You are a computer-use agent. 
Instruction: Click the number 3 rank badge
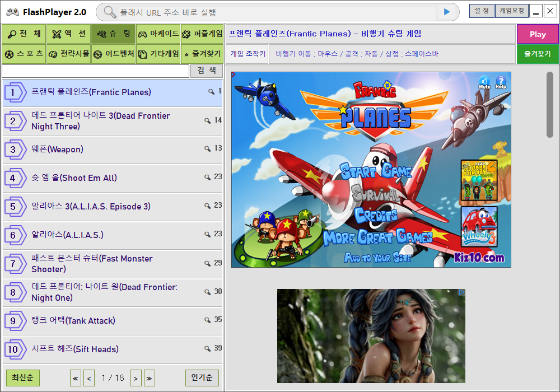pyautogui.click(x=15, y=150)
